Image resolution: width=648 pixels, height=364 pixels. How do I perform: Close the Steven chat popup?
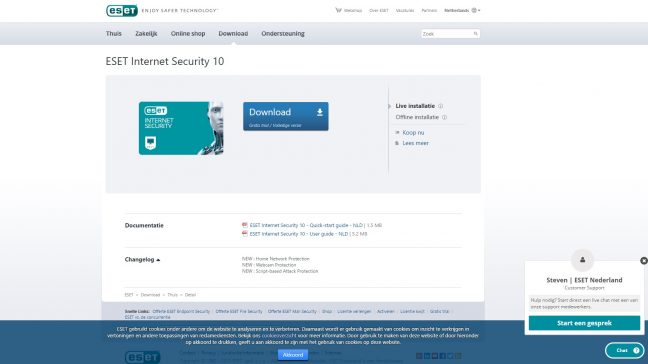click(x=644, y=261)
